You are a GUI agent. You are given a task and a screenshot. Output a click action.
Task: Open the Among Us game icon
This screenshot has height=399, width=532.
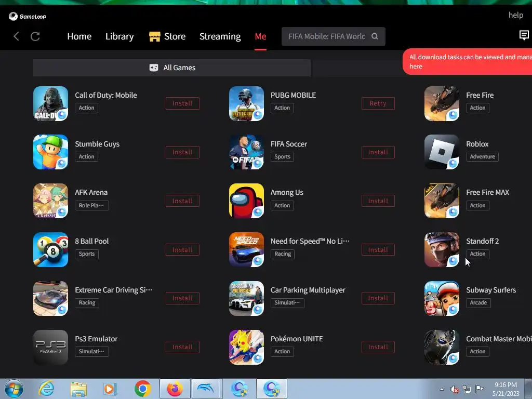click(x=246, y=201)
